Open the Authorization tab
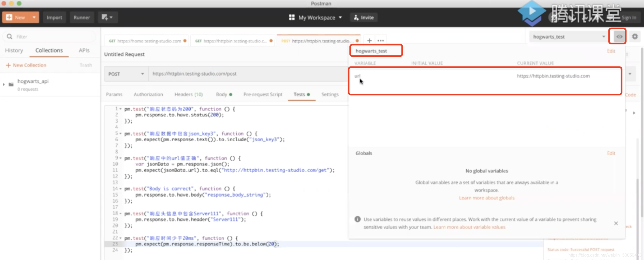Screen dimensions: 644x260 click(x=148, y=94)
